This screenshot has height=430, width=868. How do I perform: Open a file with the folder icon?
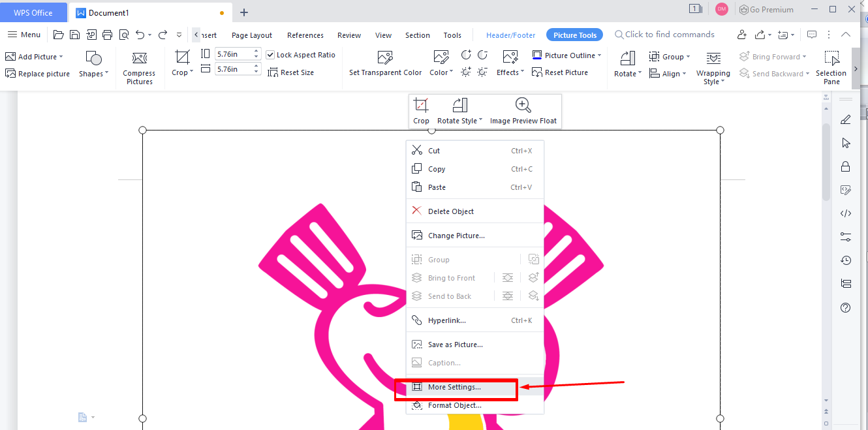[x=59, y=35]
